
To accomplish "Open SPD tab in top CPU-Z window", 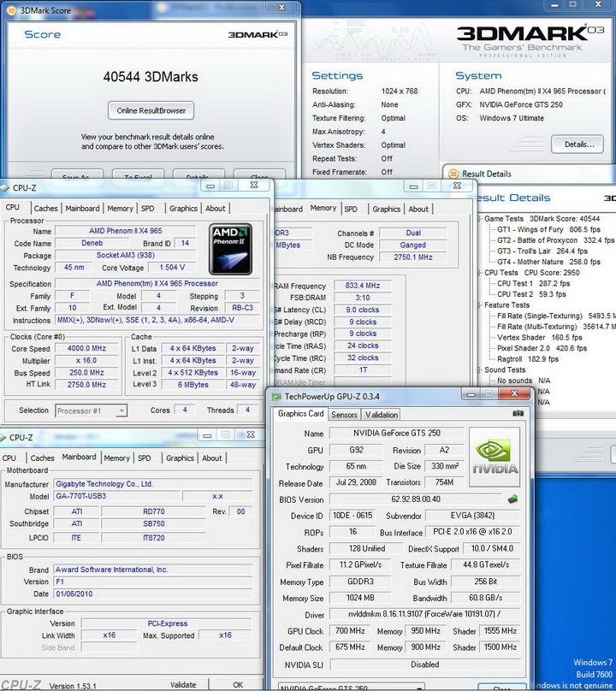I will click(x=148, y=209).
